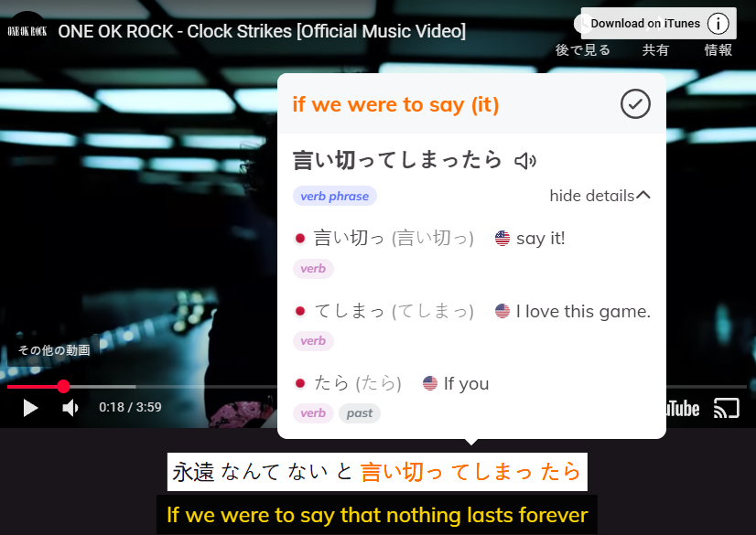This screenshot has width=756, height=535.
Task: Click the その他の動画 more videos label
Action: [x=54, y=350]
